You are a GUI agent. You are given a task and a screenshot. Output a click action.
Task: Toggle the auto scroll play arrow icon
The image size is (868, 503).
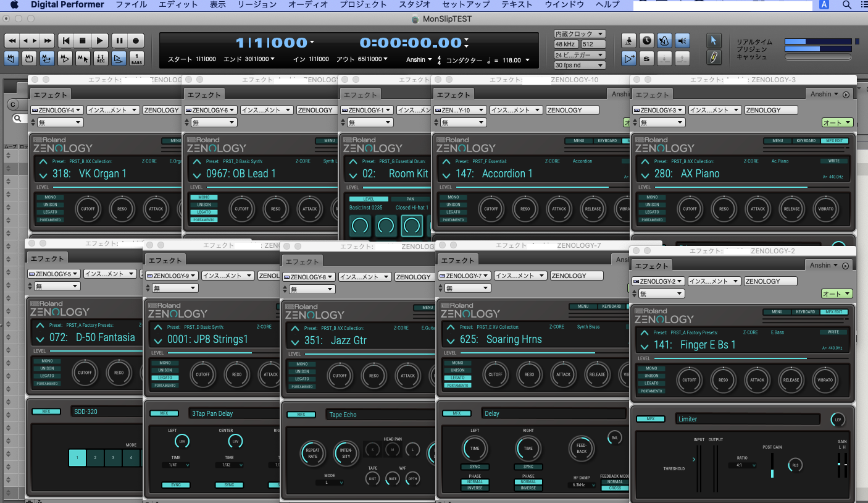tap(628, 59)
